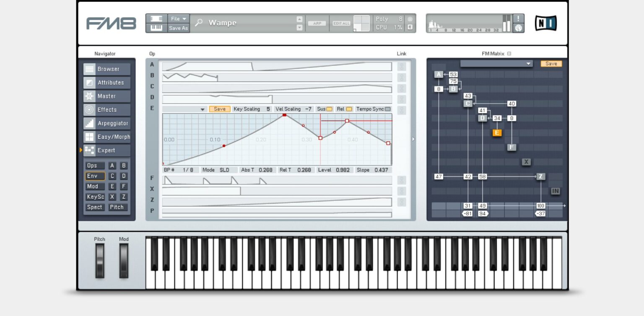Screen dimensions: 644x316
Task: Click the preset name field showing Wampe
Action: click(x=235, y=23)
